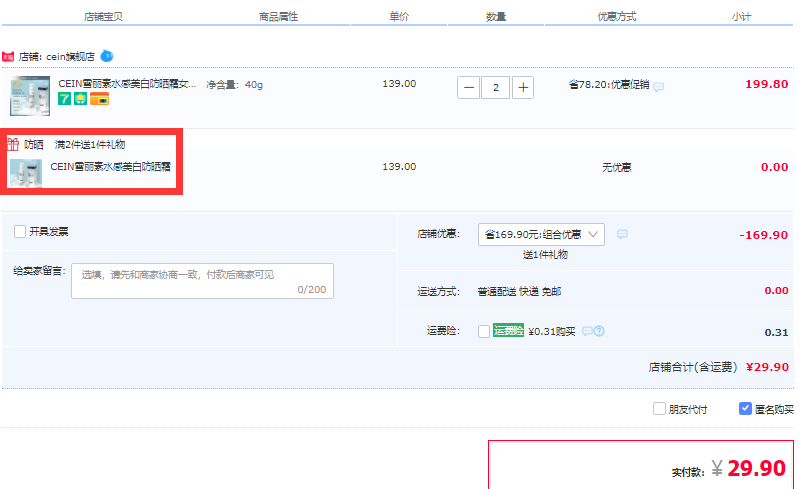Open the cein旗舰店 store link
The height and width of the screenshot is (489, 801).
(69, 57)
